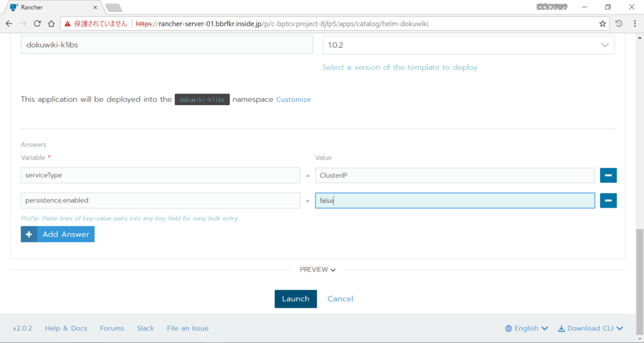Click the Answers section label
Screen dimensions: 644x343
(33, 145)
